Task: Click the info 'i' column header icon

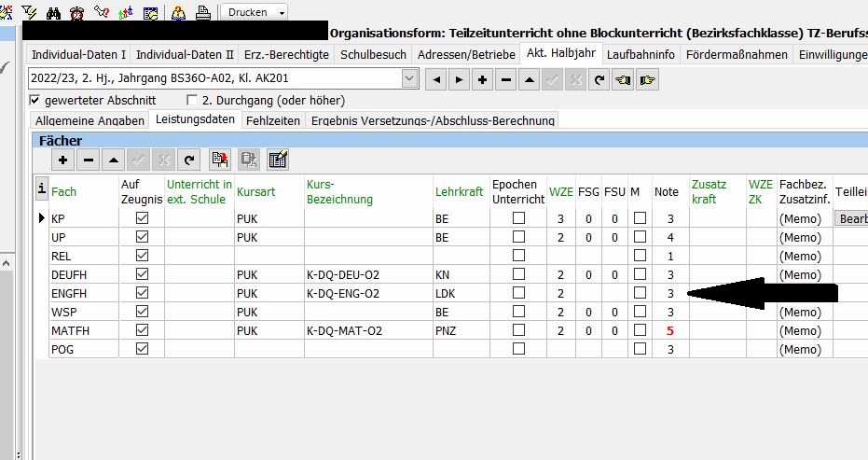Action: tap(42, 188)
